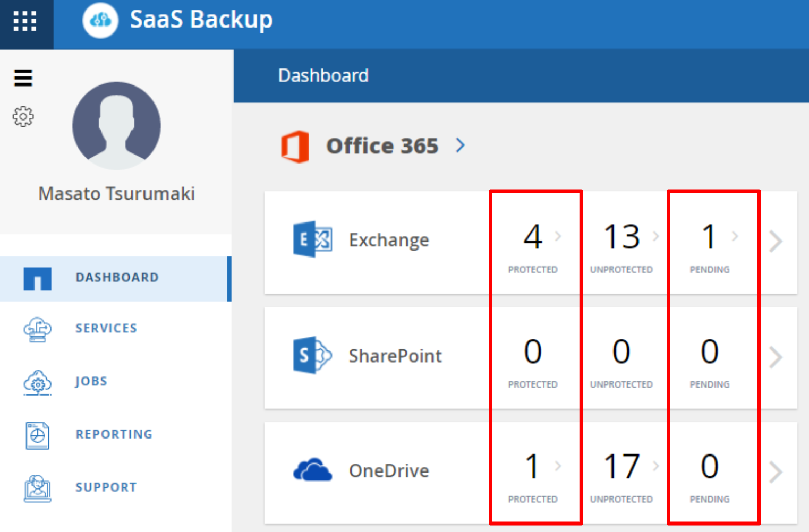Click the OneDrive cloud icon
This screenshot has width=809, height=532.
coord(312,470)
